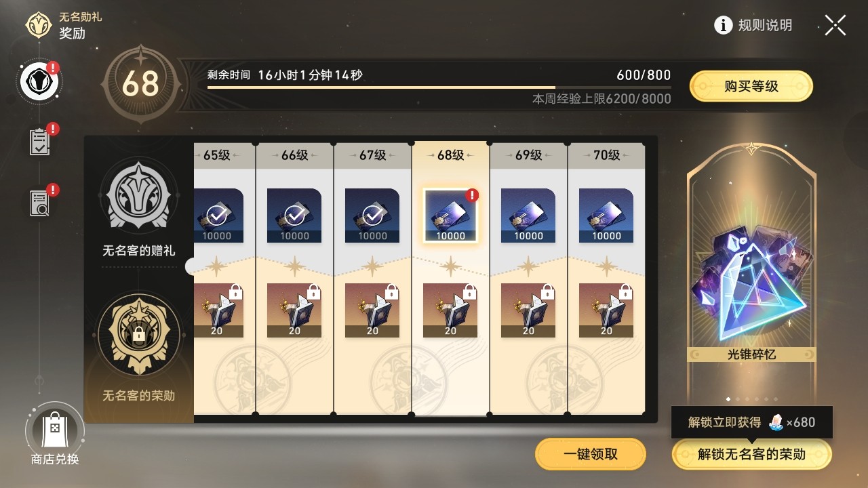Image resolution: width=868 pixels, height=488 pixels.
Task: Select locked level 69 book reward
Action: [528, 310]
